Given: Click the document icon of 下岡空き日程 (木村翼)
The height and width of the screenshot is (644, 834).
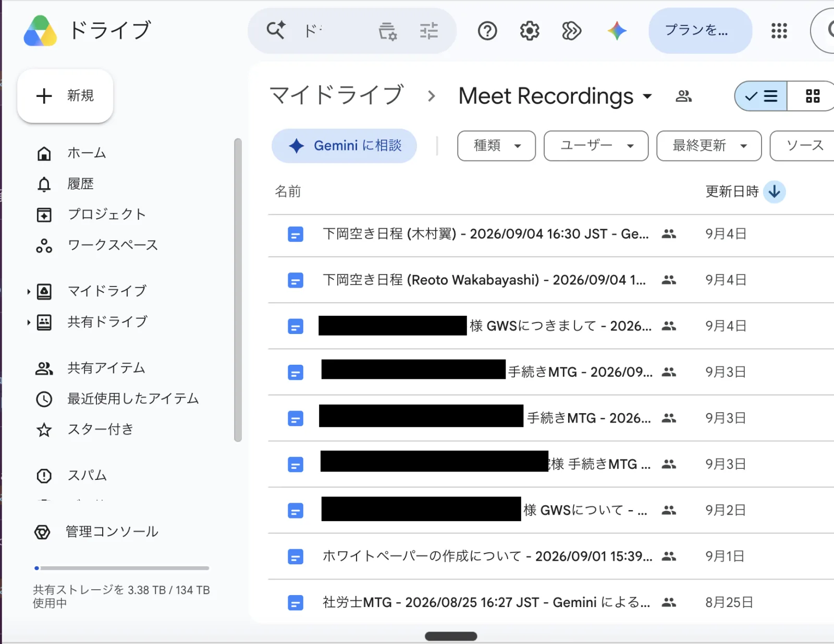Looking at the screenshot, I should [296, 234].
